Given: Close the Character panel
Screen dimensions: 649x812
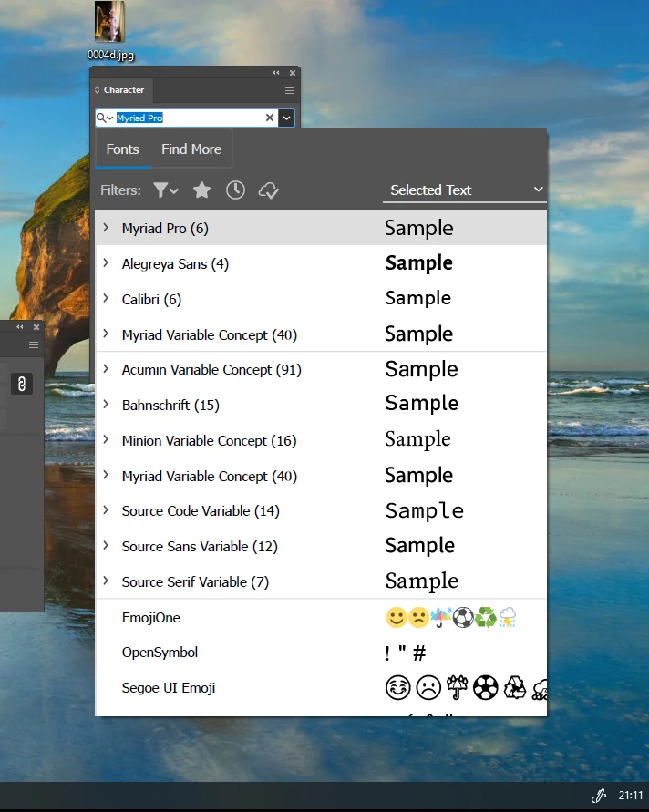Looking at the screenshot, I should click(293, 73).
